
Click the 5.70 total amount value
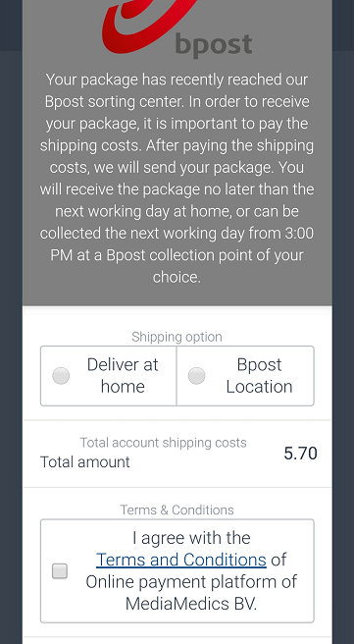(301, 454)
